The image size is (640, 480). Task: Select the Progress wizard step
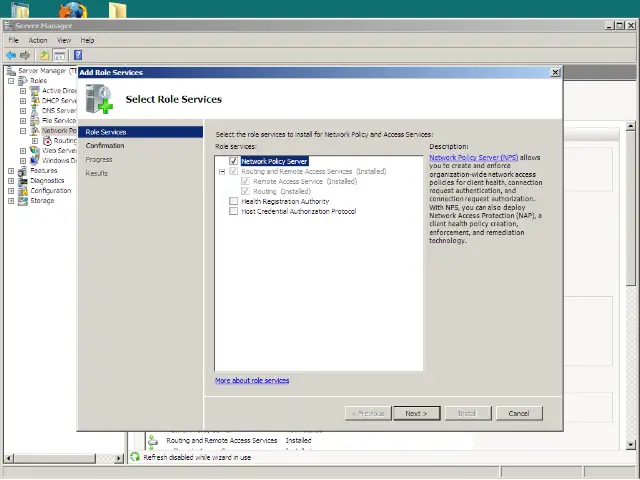pyautogui.click(x=99, y=160)
